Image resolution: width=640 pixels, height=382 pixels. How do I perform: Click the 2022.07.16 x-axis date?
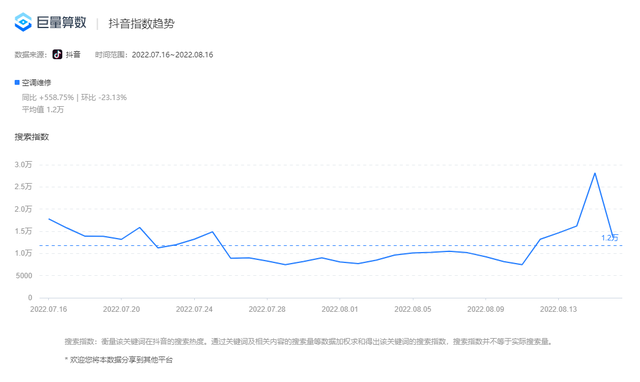(49, 309)
